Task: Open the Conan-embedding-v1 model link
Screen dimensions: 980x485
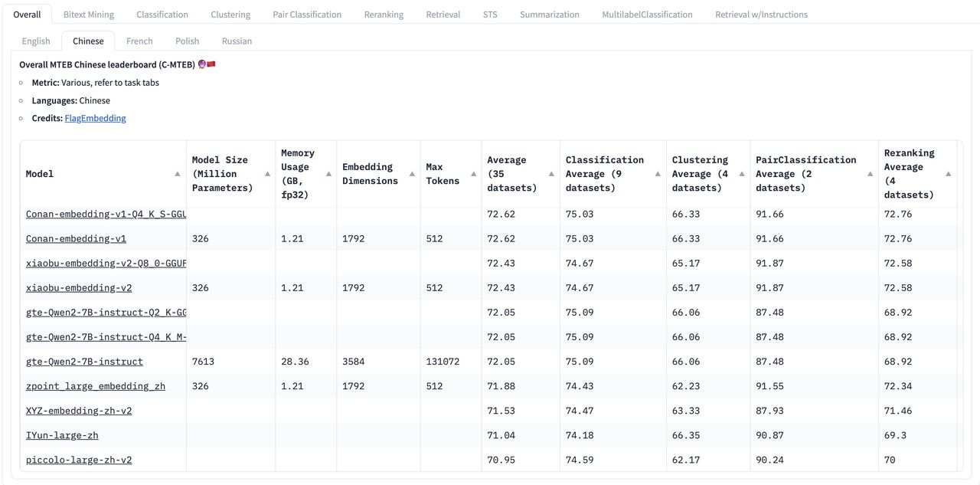Action: click(76, 238)
